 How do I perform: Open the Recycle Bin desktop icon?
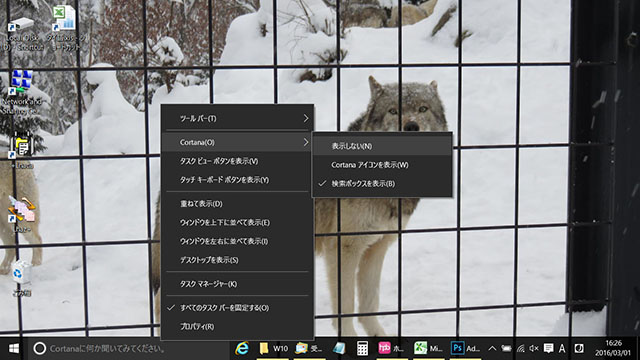click(x=20, y=278)
